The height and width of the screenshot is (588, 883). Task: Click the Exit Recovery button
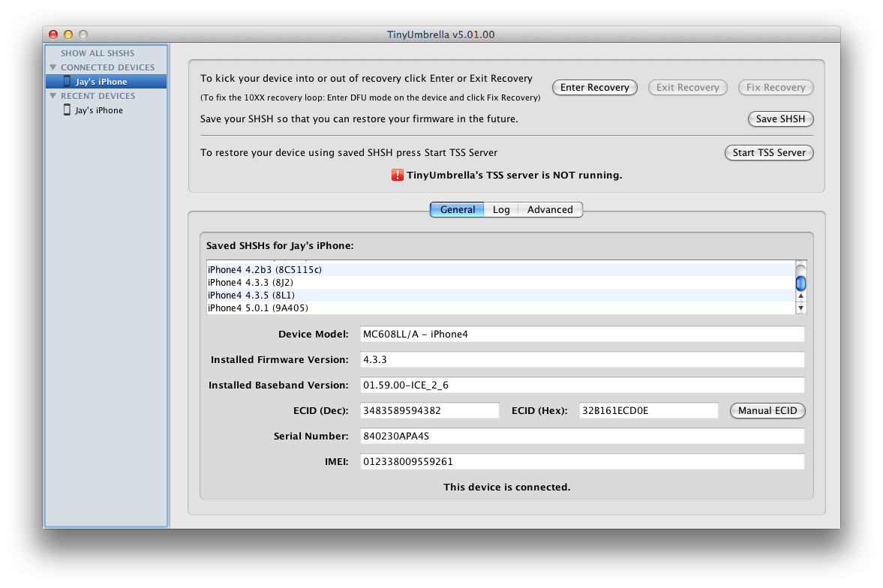click(x=688, y=87)
